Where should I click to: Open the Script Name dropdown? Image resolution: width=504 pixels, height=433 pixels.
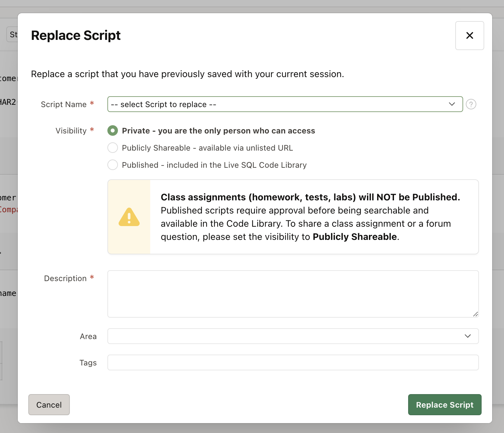(285, 104)
